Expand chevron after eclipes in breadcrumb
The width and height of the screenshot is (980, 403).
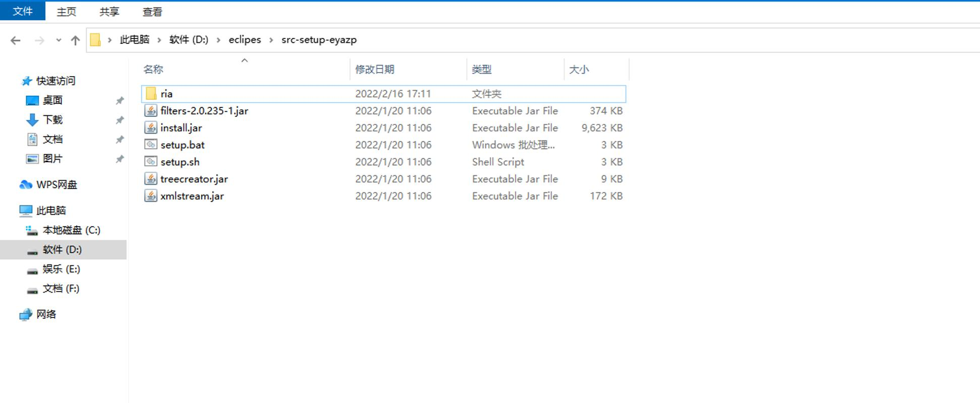[271, 40]
